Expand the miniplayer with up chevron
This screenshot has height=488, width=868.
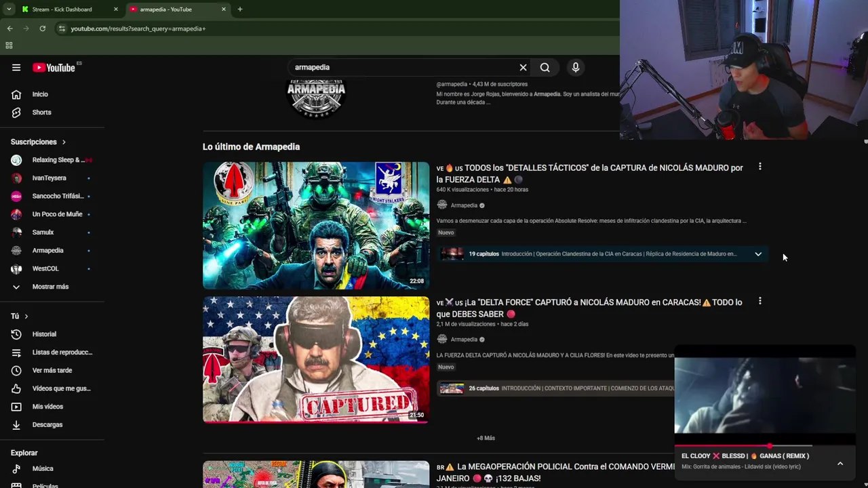(x=840, y=464)
